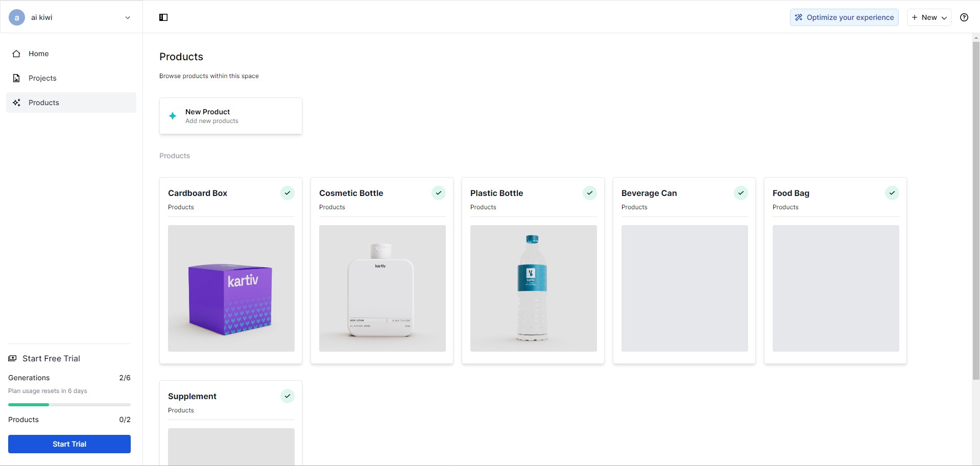Screen dimensions: 980x466
Task: Toggle the sidebar panel icon
Action: (x=163, y=17)
